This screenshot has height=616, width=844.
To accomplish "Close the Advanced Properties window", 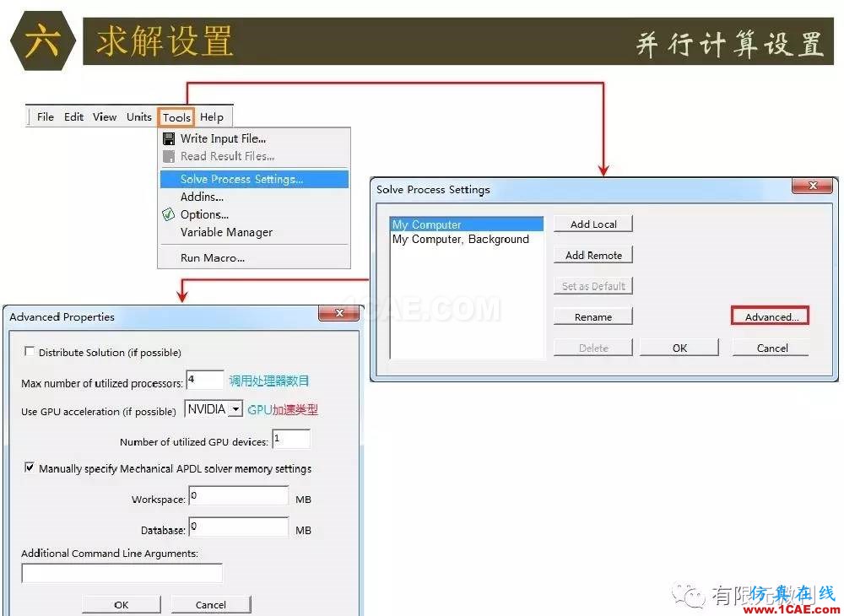I will point(339,313).
